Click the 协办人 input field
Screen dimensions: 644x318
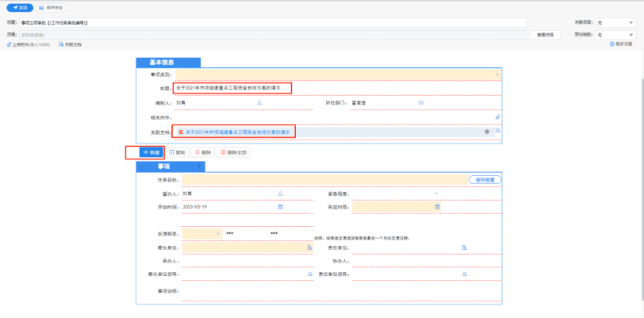[427, 261]
